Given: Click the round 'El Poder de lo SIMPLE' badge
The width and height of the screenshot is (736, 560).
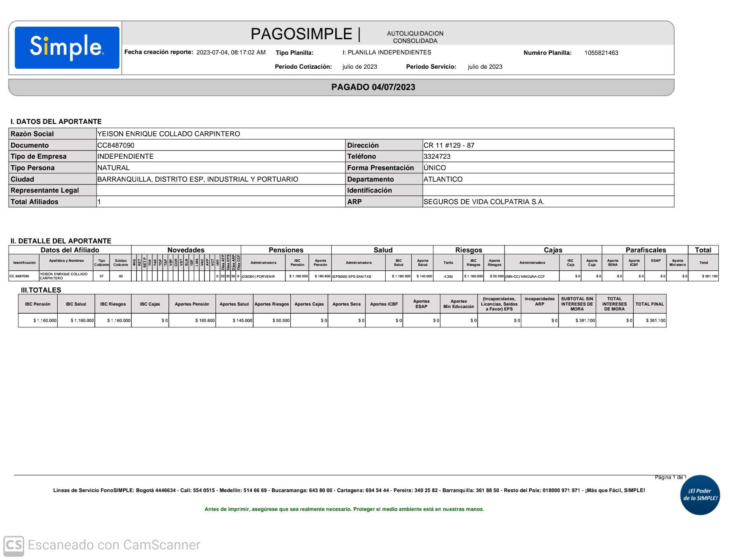Looking at the screenshot, I should pos(700,495).
